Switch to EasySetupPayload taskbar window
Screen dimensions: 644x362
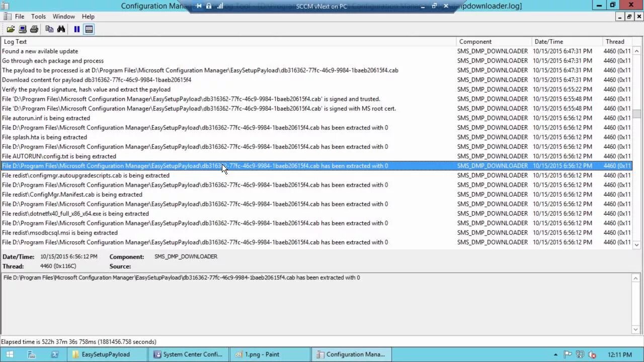click(108, 354)
